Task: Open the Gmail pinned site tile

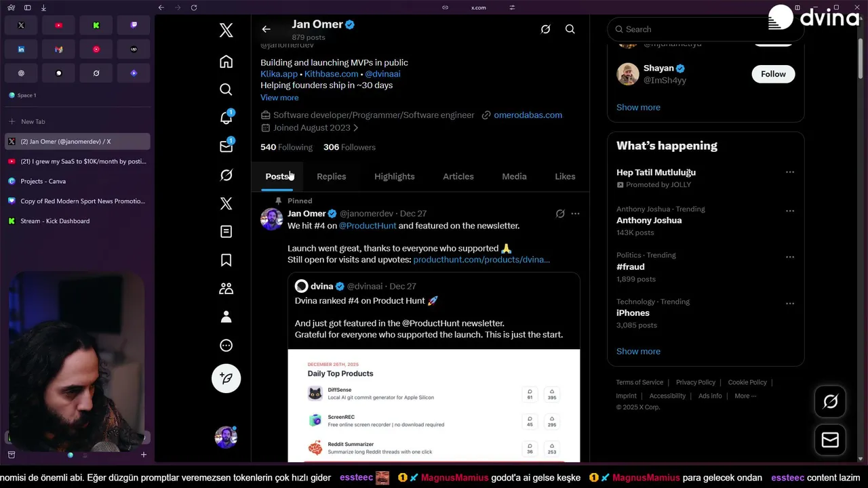Action: point(58,49)
